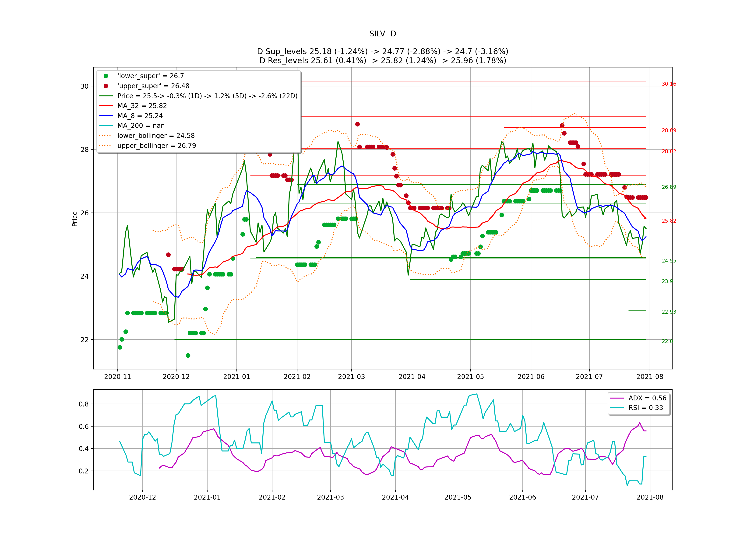Click the D Res_levels subtitle text
The image size is (747, 560).
point(382,60)
